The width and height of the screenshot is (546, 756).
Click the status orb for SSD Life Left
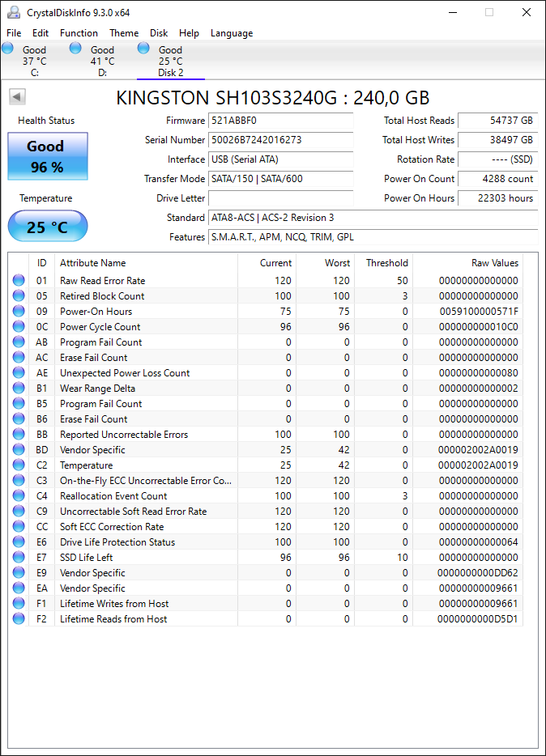(19, 557)
